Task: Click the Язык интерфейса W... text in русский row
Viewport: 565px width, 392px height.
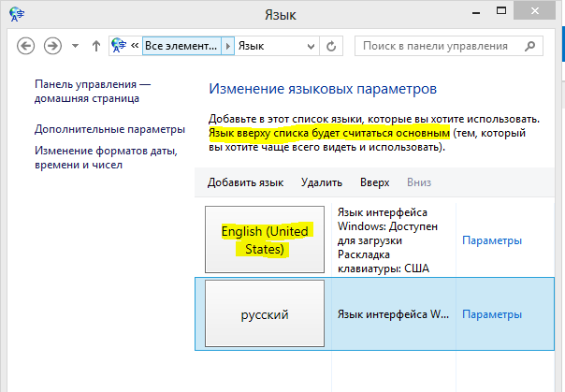Action: tap(393, 314)
